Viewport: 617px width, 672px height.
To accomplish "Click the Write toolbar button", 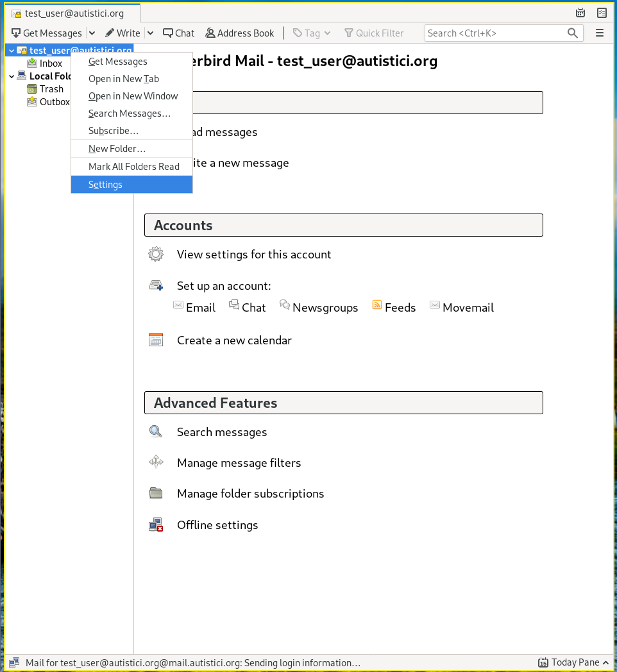I will point(123,33).
